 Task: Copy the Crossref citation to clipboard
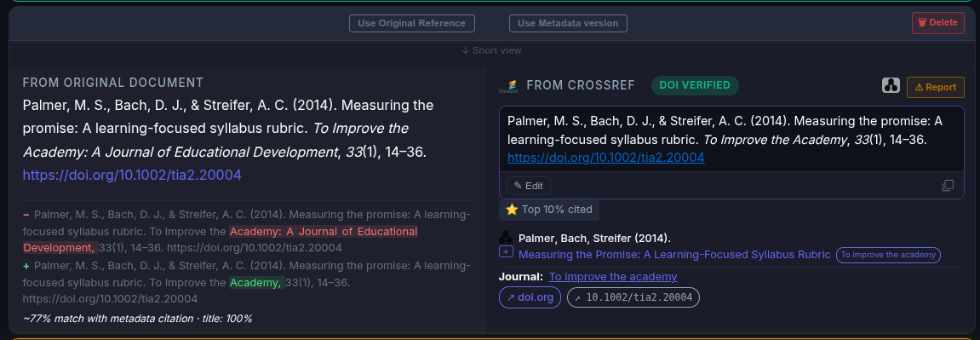948,186
